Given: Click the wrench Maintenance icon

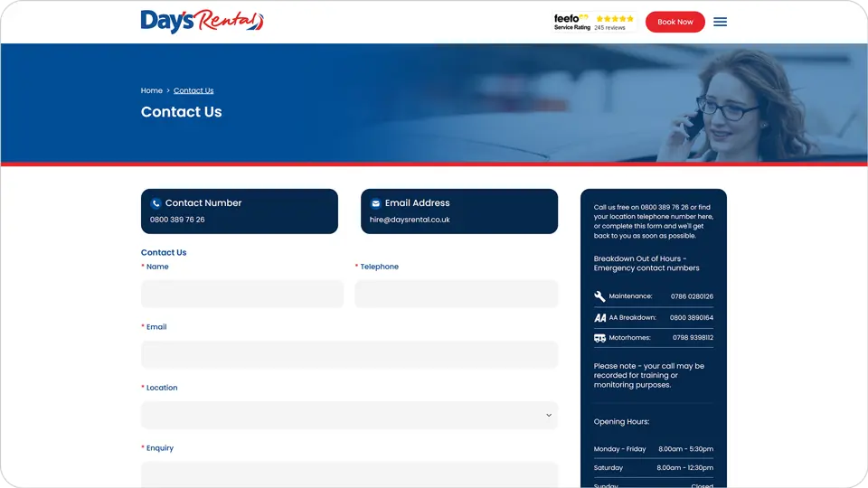Looking at the screenshot, I should (x=599, y=296).
